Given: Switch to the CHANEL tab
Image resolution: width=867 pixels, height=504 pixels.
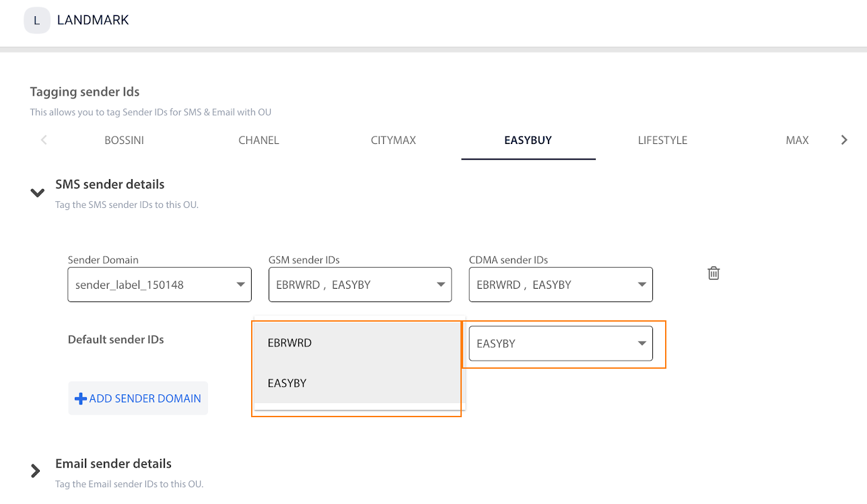Looking at the screenshot, I should [259, 141].
